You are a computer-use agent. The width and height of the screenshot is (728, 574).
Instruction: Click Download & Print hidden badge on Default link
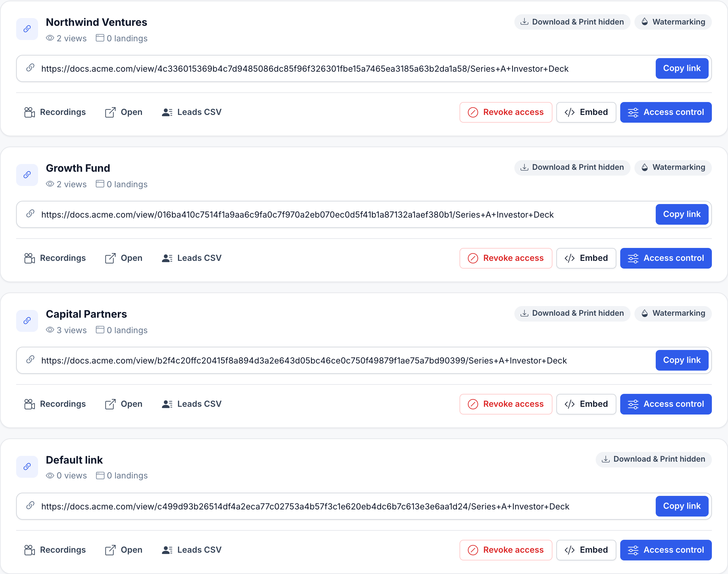[x=653, y=459]
